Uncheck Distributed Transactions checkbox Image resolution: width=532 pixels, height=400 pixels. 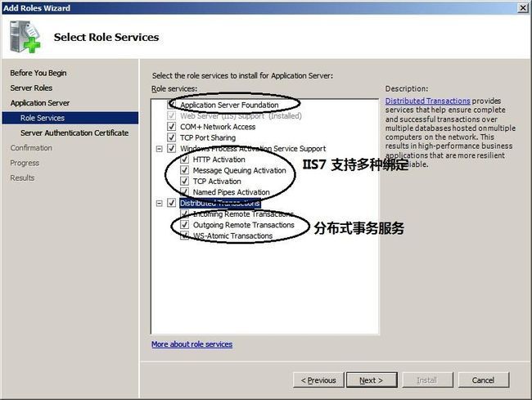click(x=172, y=203)
